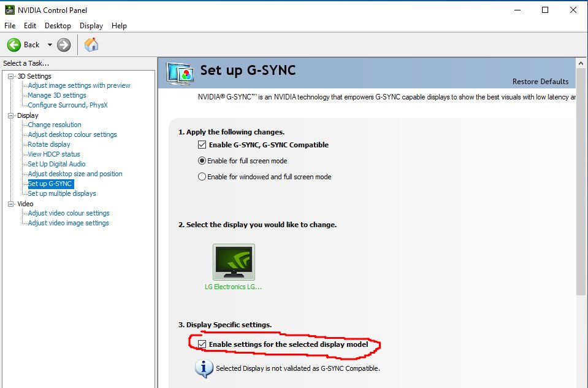Image resolution: width=588 pixels, height=388 pixels.
Task: Click the Back button label
Action: [31, 45]
